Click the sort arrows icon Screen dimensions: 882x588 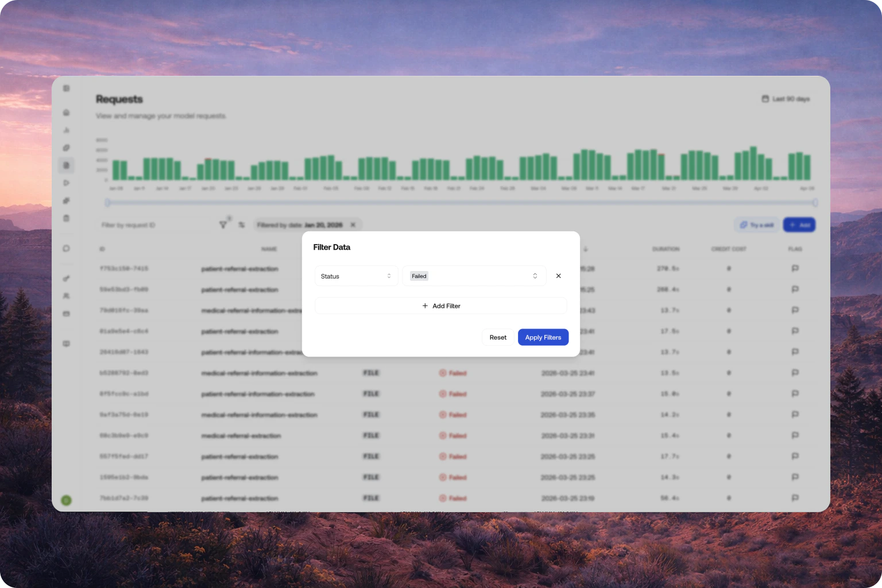pyautogui.click(x=242, y=225)
